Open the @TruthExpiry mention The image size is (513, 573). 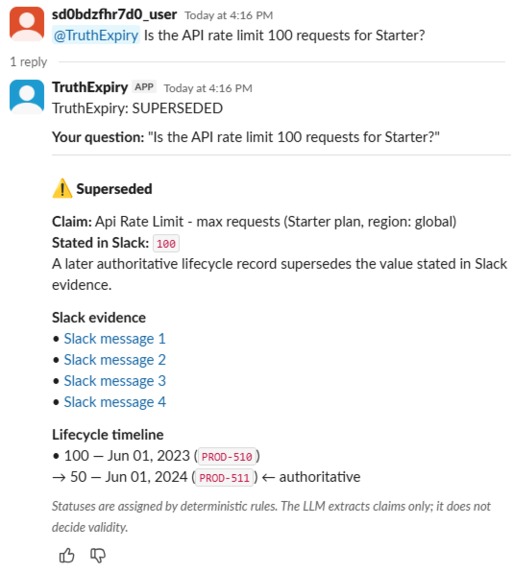tap(96, 35)
